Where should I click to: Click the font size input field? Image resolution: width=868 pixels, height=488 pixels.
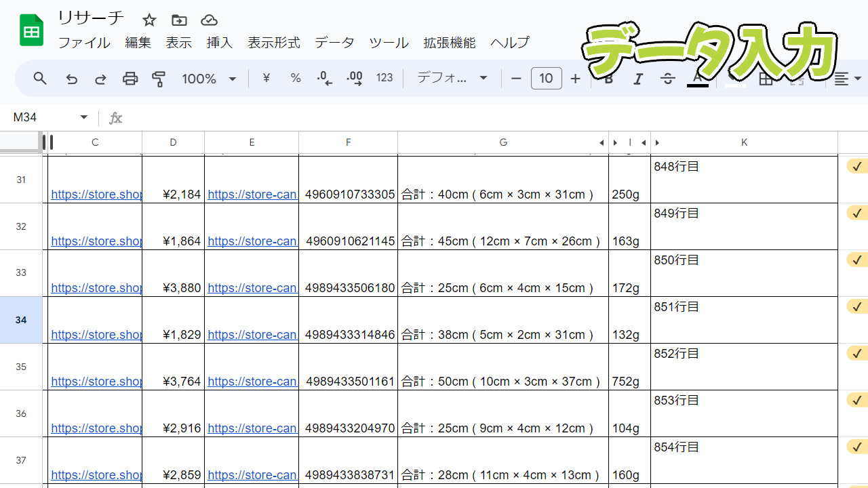click(x=546, y=79)
